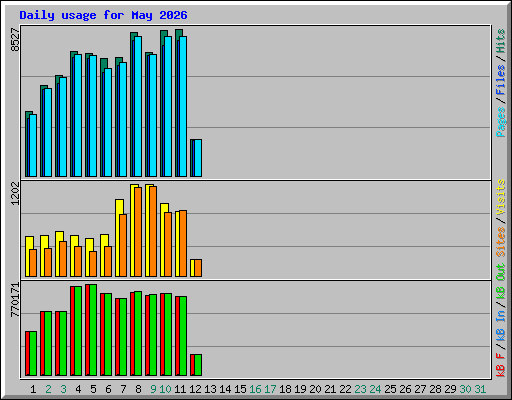Click day 21 on the date axis
This screenshot has width=512, height=400.
click(x=330, y=389)
